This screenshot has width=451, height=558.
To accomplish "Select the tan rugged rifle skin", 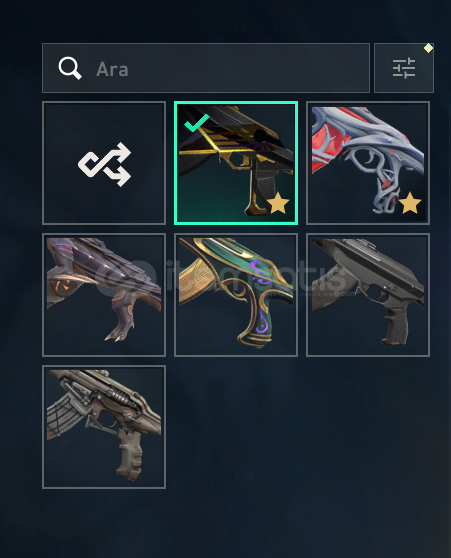I will pyautogui.click(x=104, y=427).
